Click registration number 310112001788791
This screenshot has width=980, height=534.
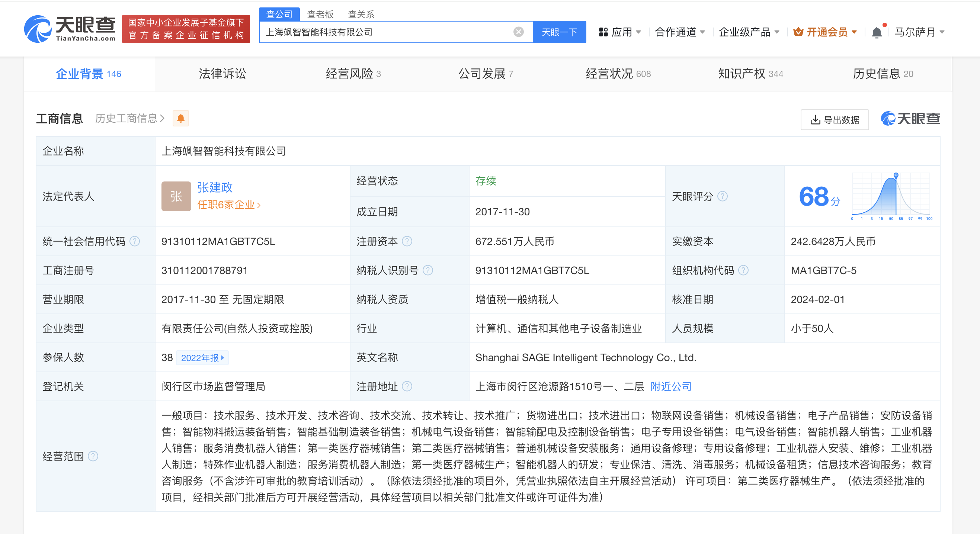[204, 270]
